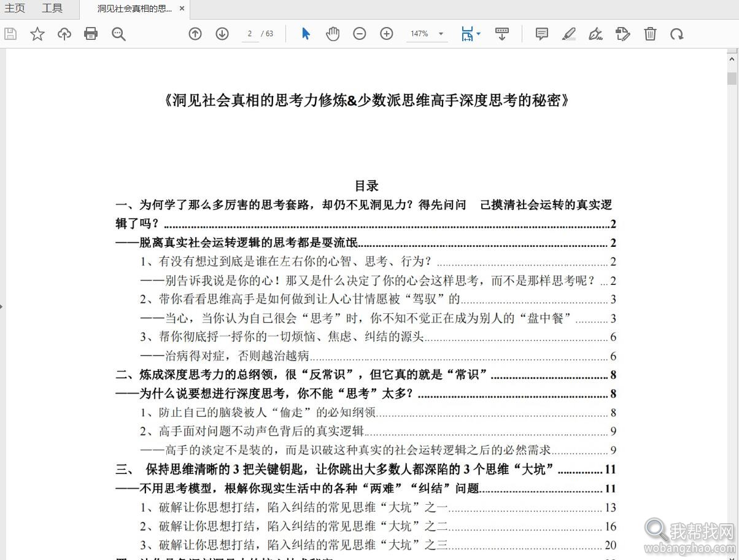Go to previous page arrow icon

click(195, 34)
